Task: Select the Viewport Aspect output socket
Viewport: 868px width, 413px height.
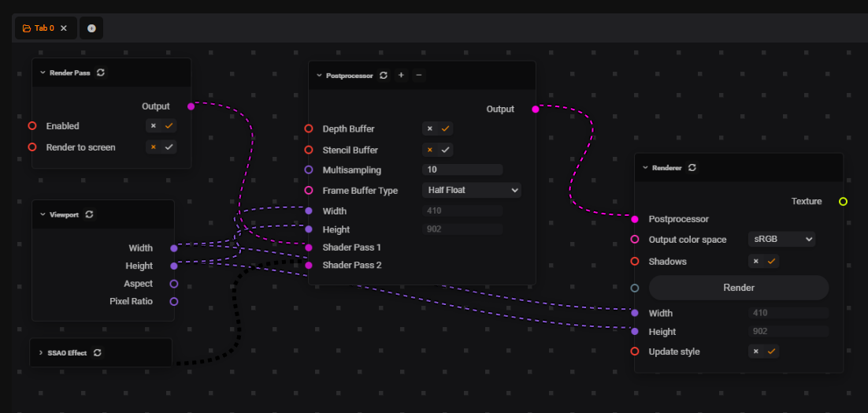Action: point(174,284)
